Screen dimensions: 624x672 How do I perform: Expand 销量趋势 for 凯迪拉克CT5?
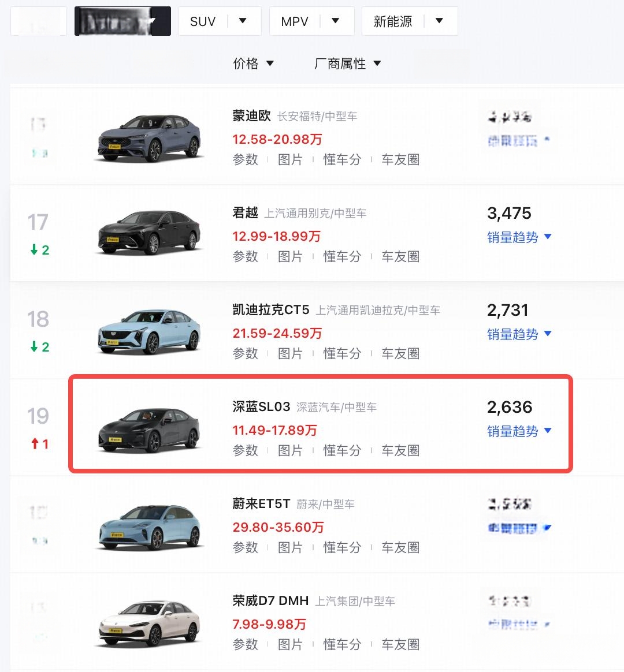[x=519, y=334]
